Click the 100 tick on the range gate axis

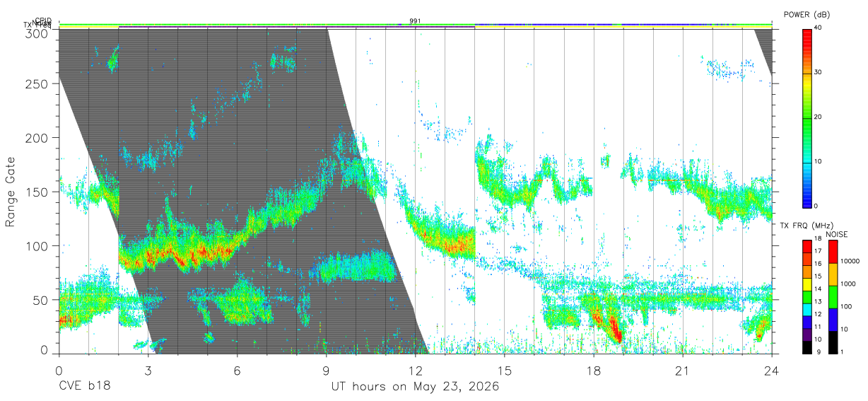[36, 245]
